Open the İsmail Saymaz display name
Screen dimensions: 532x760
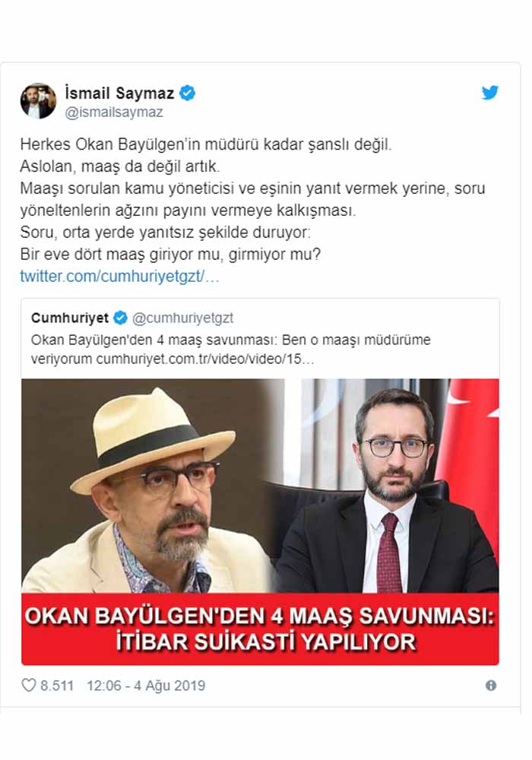[x=119, y=93]
